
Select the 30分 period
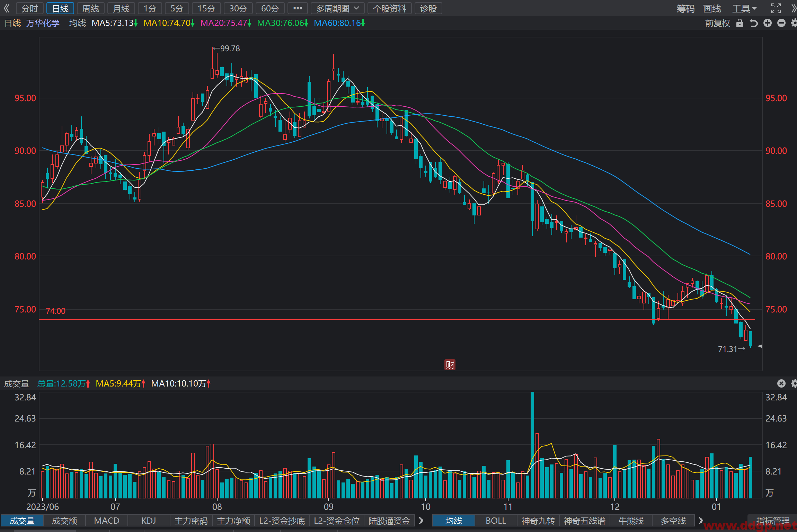(x=238, y=8)
